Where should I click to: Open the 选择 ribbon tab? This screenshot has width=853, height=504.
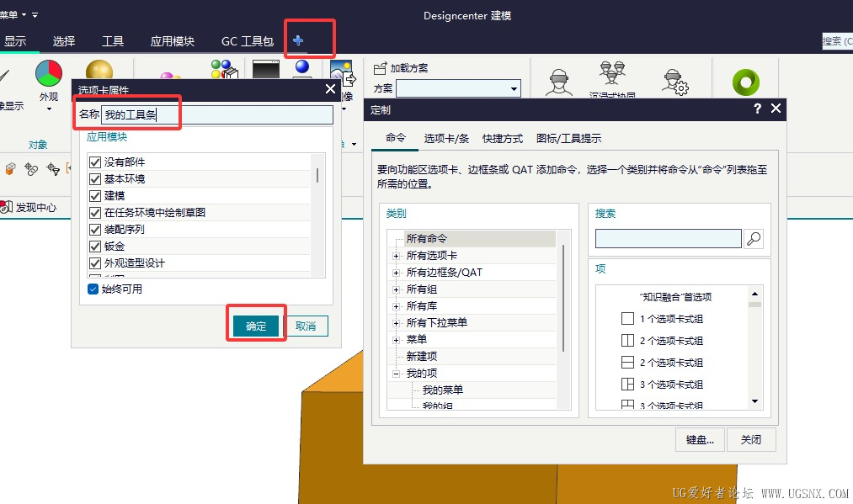(x=64, y=40)
